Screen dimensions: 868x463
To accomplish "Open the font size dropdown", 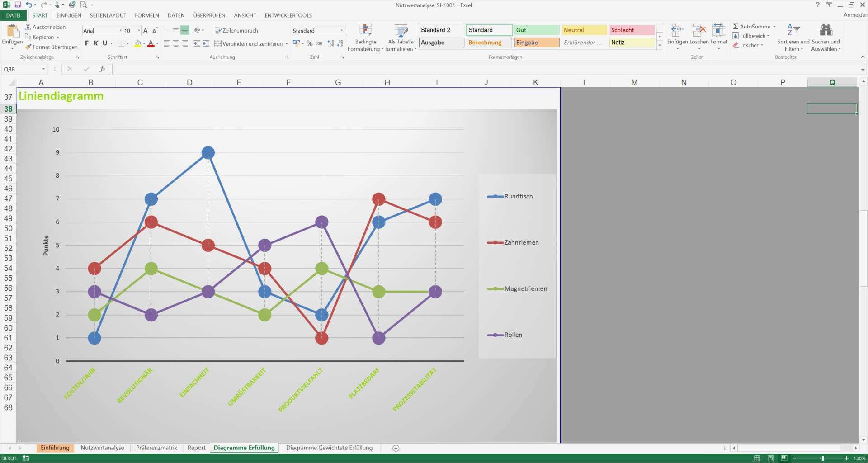I will [x=139, y=31].
